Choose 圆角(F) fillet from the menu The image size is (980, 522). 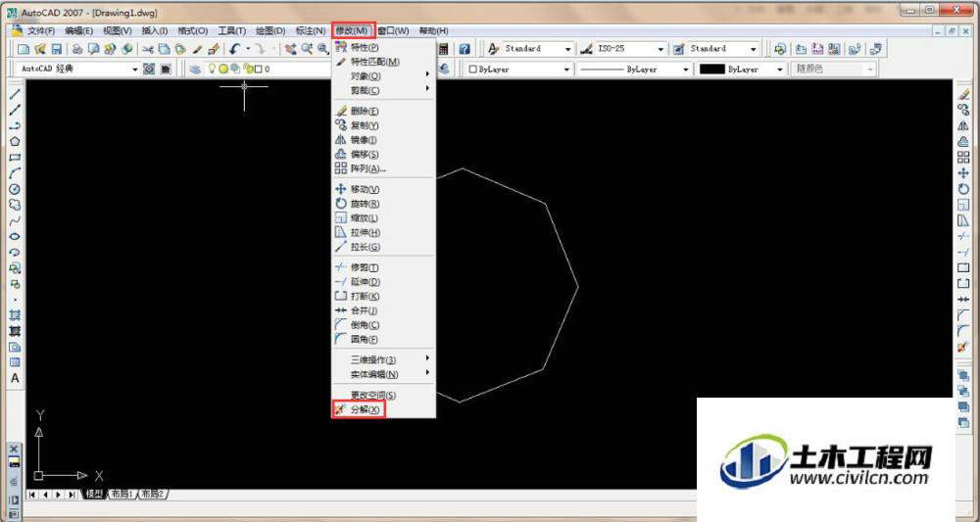coord(384,340)
